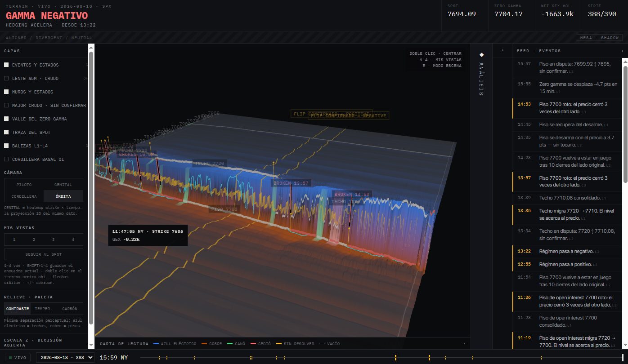Click the scroll-up arrow of the events feed
The width and height of the screenshot is (628, 364).
[x=625, y=61]
